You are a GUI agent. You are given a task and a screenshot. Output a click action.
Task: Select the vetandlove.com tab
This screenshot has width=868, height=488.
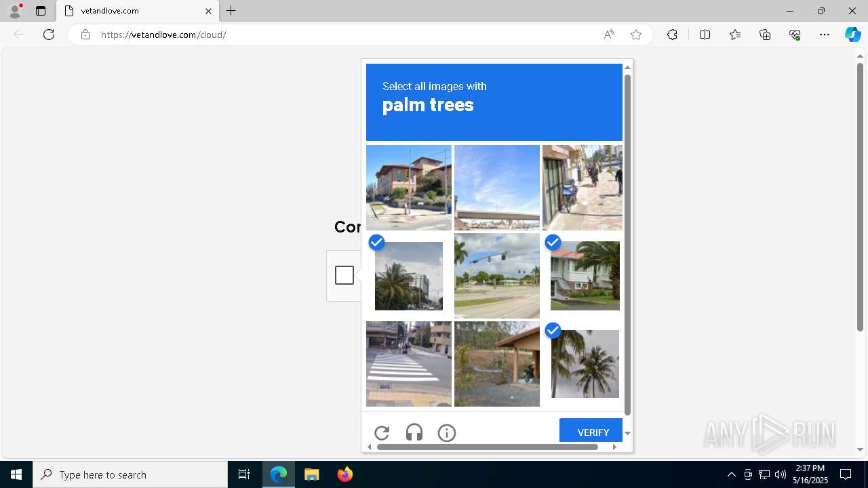click(138, 11)
